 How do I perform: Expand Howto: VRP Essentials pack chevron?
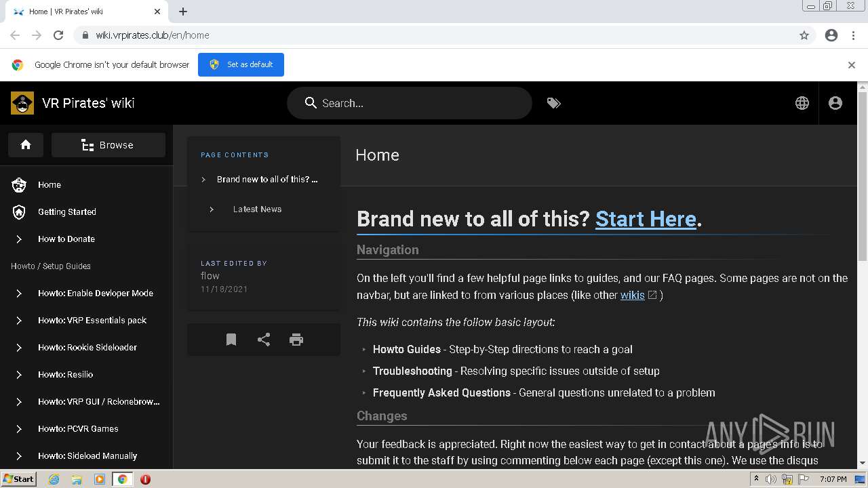click(x=19, y=320)
